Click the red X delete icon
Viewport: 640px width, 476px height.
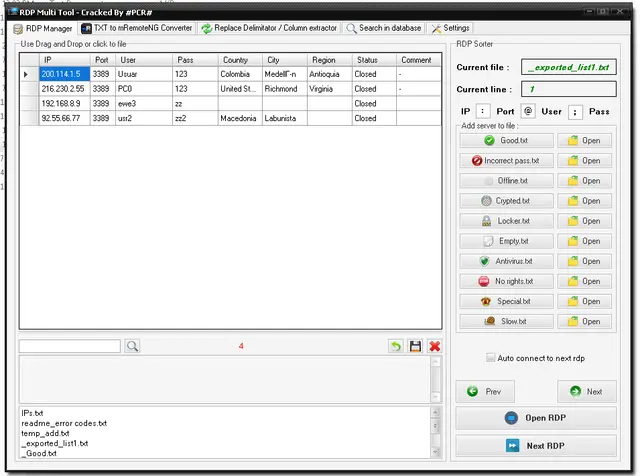point(435,346)
